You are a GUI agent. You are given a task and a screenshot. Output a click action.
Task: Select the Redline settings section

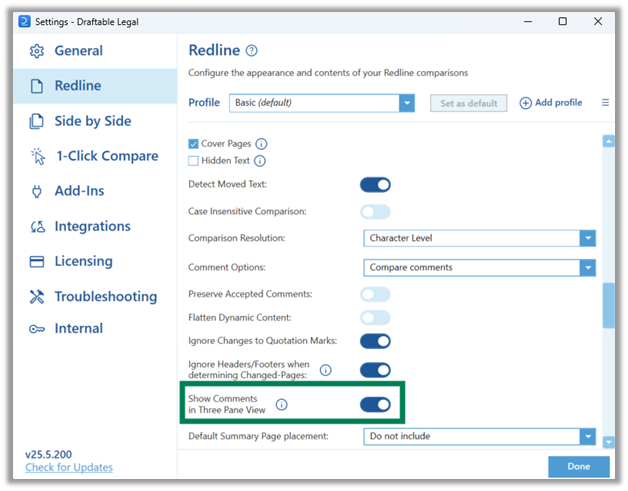[x=95, y=86]
